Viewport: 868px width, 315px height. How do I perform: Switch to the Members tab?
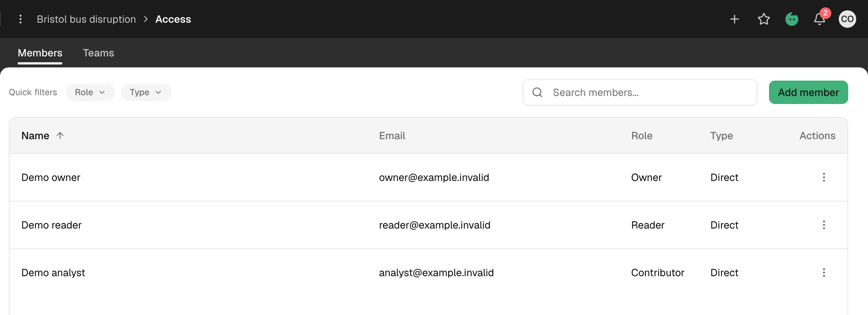click(40, 53)
